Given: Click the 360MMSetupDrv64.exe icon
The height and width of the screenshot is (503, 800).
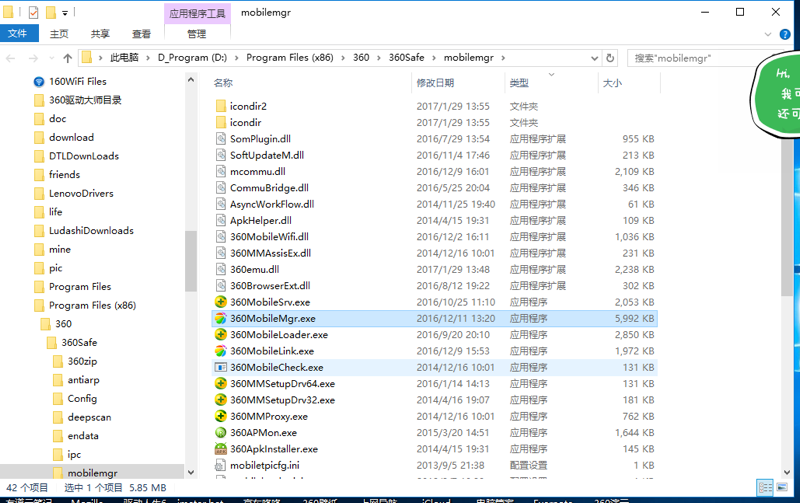Looking at the screenshot, I should (x=220, y=384).
